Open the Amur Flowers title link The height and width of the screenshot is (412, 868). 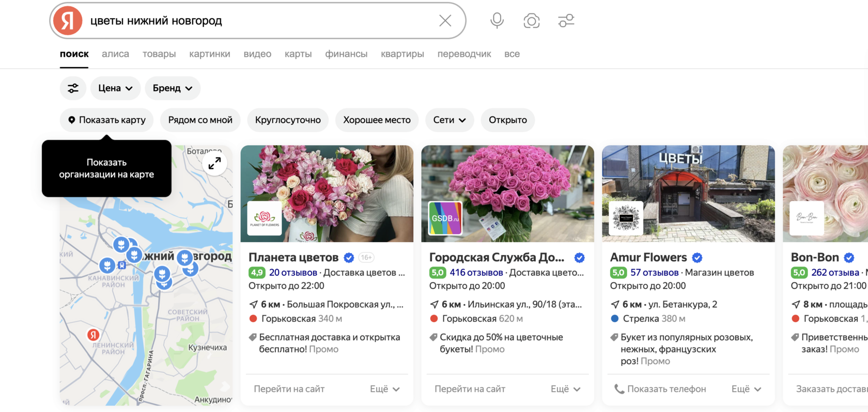point(648,257)
